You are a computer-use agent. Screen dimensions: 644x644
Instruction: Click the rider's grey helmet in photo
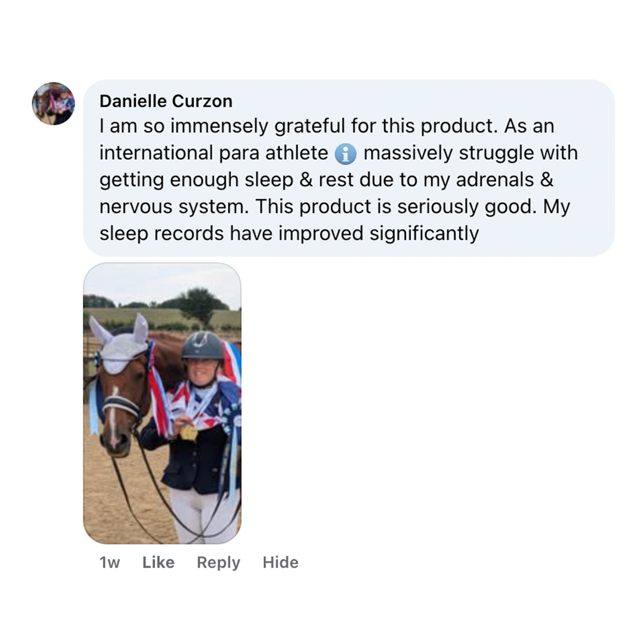[202, 345]
